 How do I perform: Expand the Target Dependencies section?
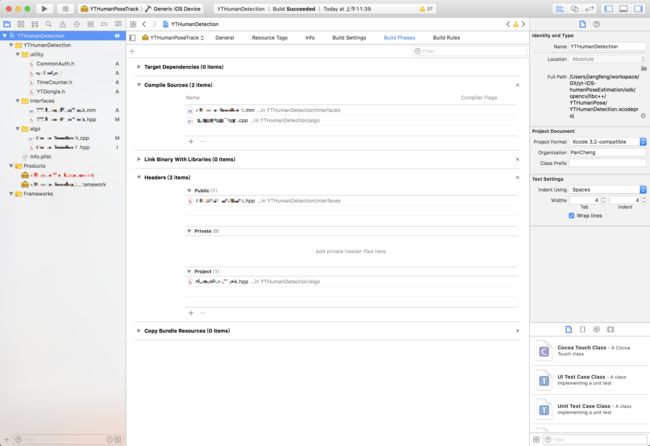139,67
